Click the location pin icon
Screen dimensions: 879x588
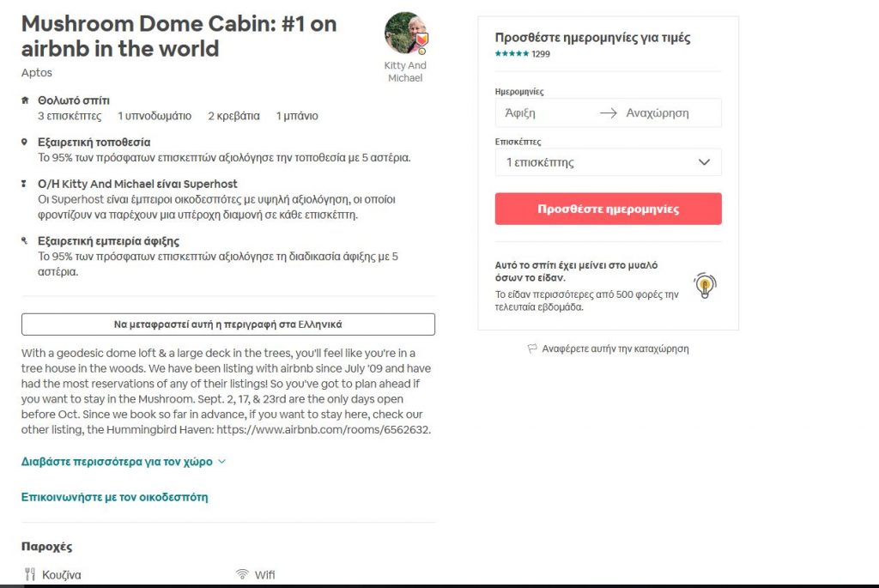coord(25,142)
